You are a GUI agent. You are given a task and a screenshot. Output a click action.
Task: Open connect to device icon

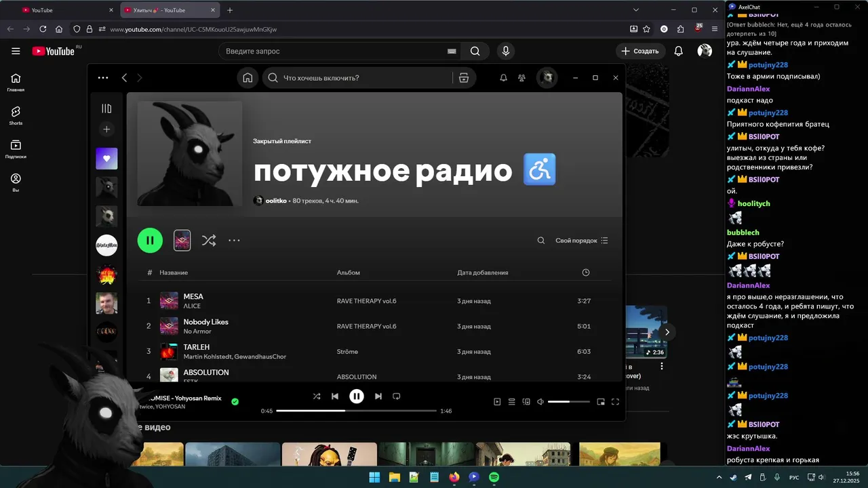(x=526, y=402)
